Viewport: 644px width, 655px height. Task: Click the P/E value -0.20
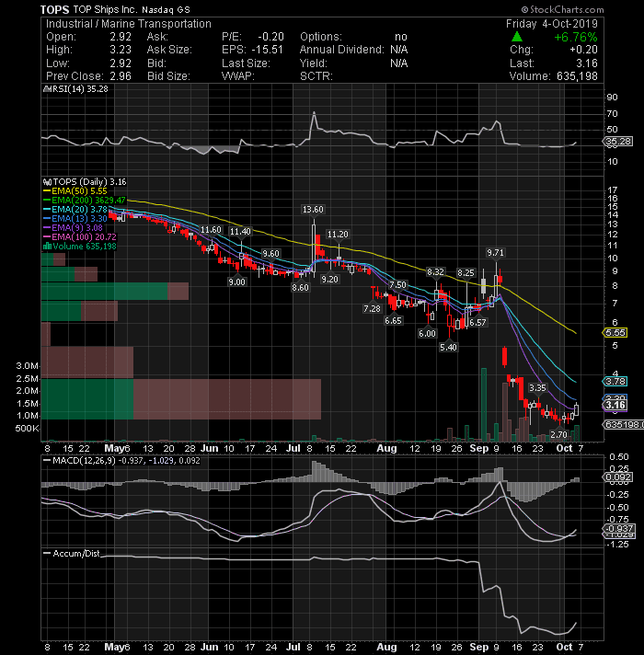point(270,37)
